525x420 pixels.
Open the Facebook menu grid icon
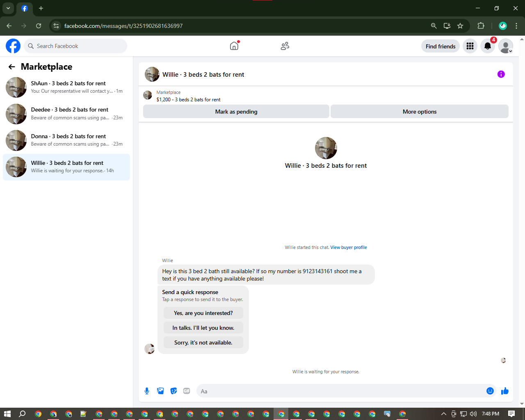[470, 46]
